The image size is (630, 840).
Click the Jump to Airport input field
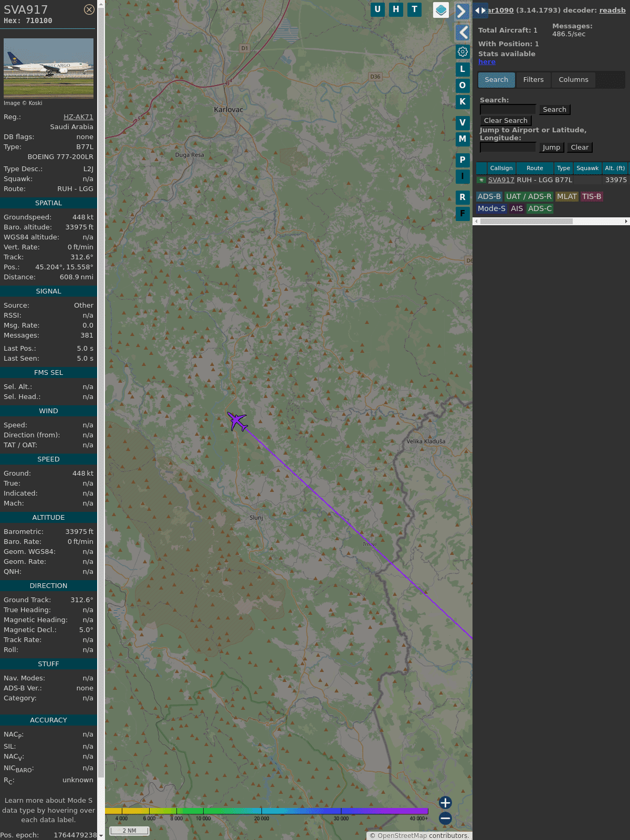(x=508, y=148)
